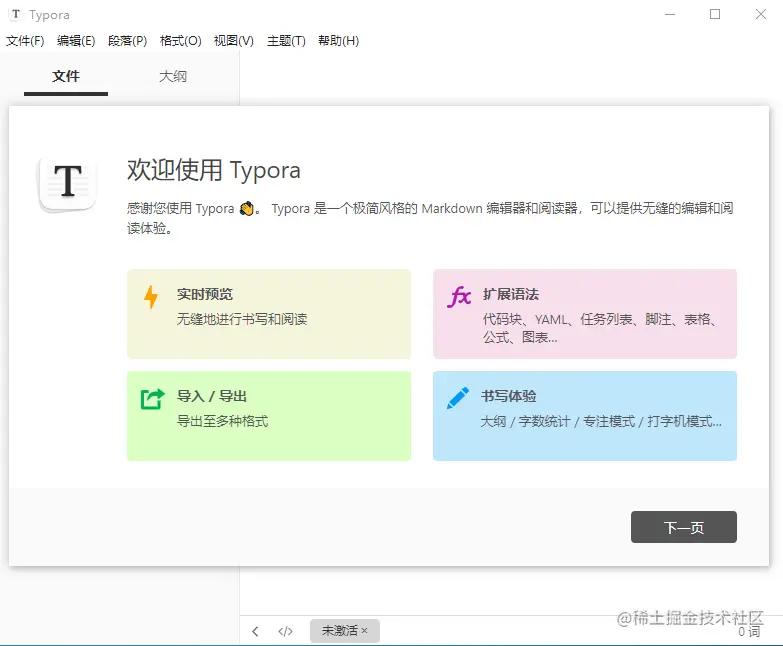Click the large Typora logo in welcome dialog
This screenshot has width=783, height=646.
click(67, 184)
